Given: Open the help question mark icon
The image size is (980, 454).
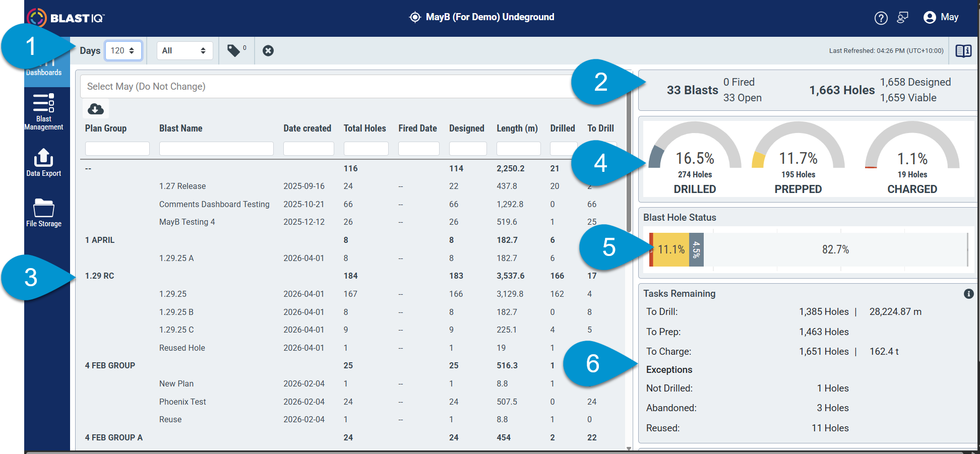Looking at the screenshot, I should point(881,18).
